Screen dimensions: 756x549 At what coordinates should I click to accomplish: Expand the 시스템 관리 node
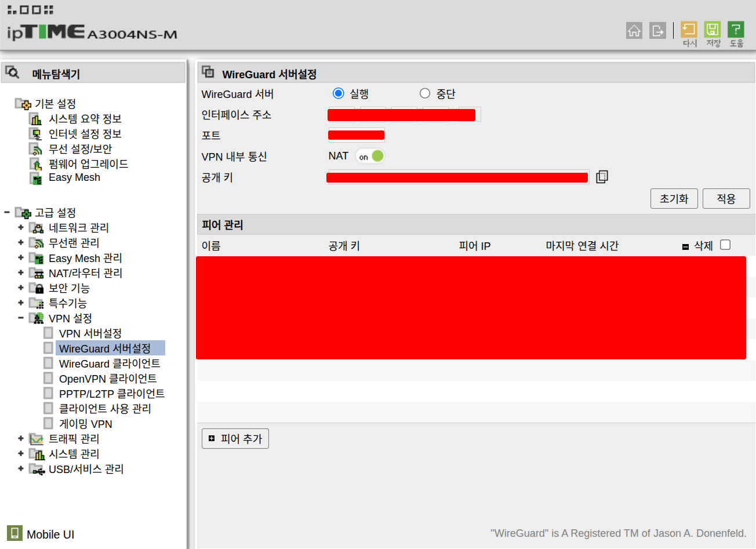[21, 453]
